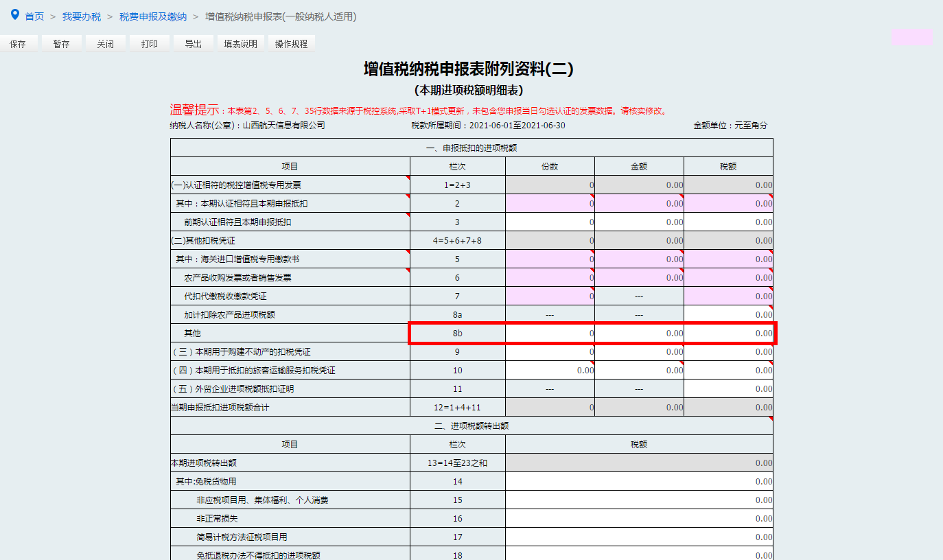Edit row 3 份数 field

[x=550, y=222]
